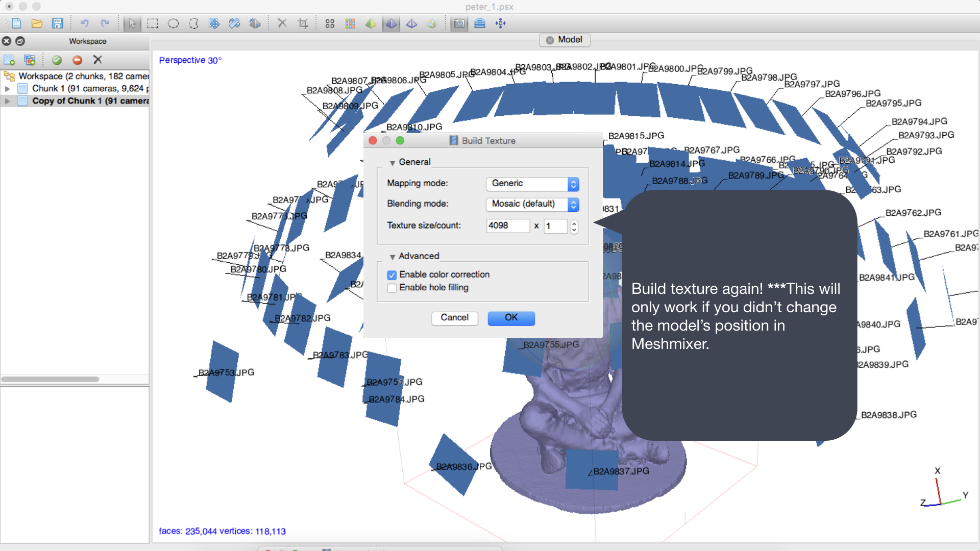The width and height of the screenshot is (980, 551).
Task: Select the Rectangle selection tool
Action: coord(153,23)
